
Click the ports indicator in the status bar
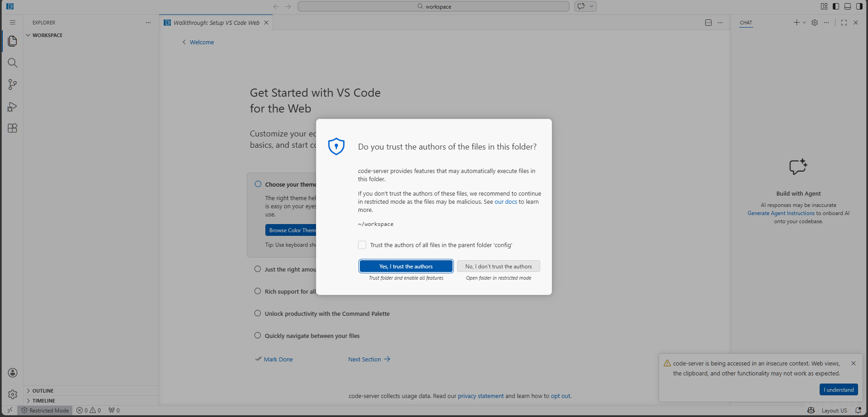point(114,410)
